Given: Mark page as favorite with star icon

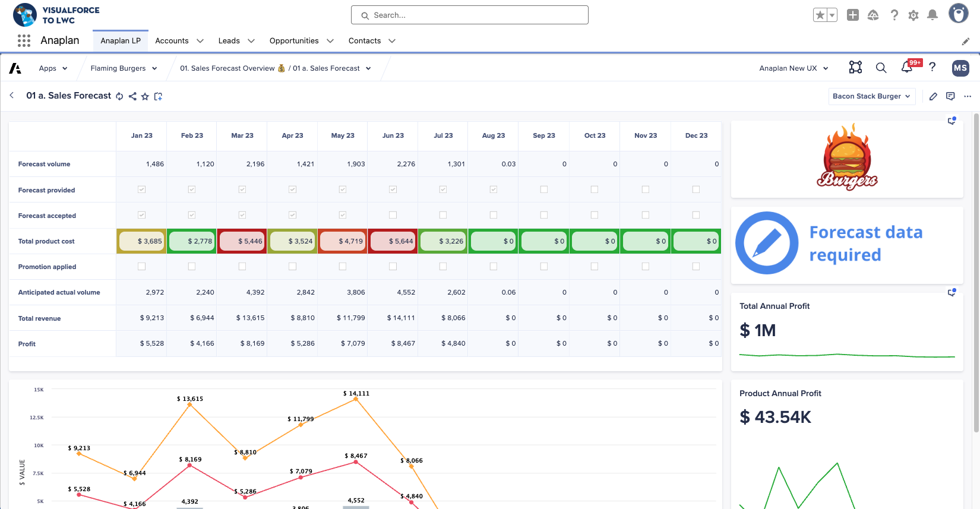Looking at the screenshot, I should (x=145, y=96).
